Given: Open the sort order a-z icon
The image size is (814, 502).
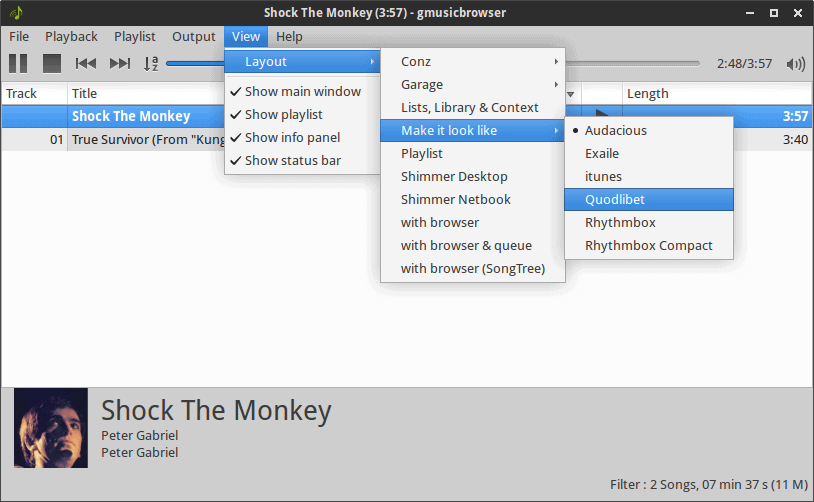Looking at the screenshot, I should 151,63.
